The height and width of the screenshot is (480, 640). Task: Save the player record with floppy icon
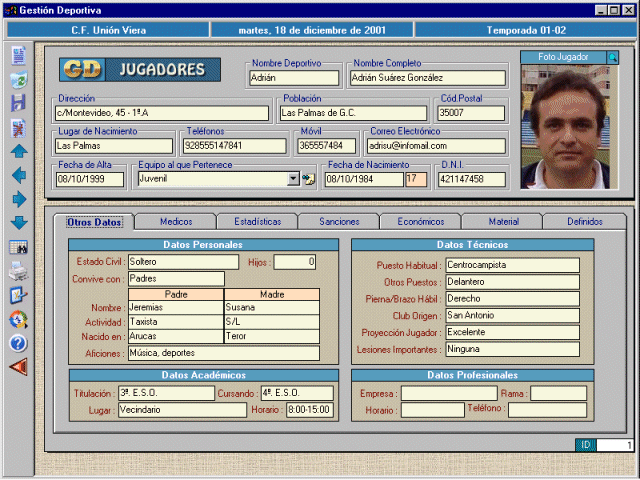click(18, 103)
